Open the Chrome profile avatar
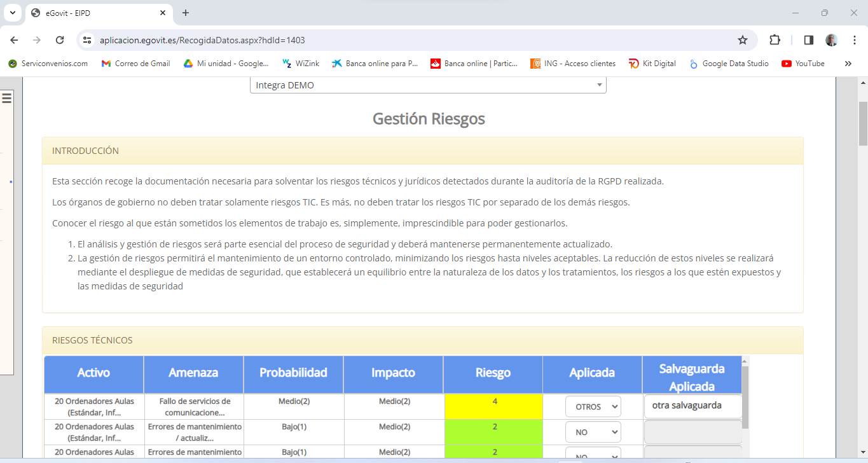868x463 pixels. click(x=831, y=40)
